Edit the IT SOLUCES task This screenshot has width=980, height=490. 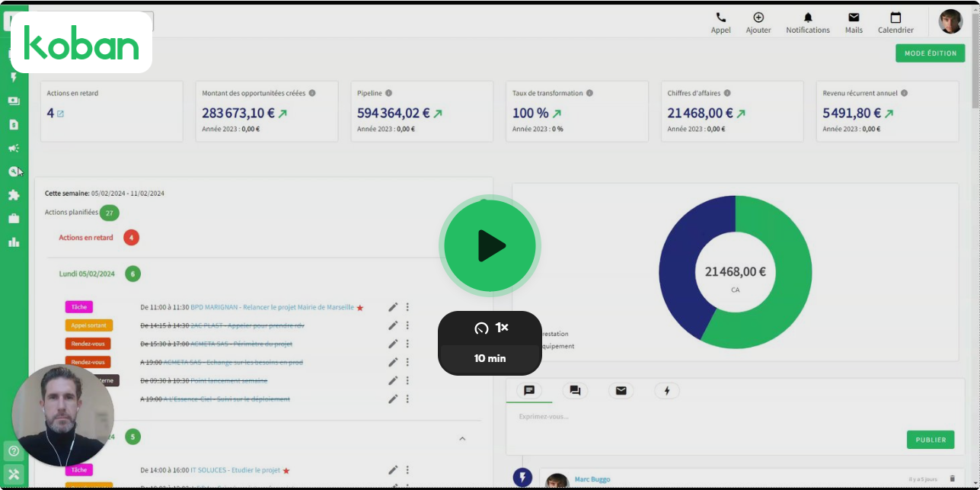(393, 470)
